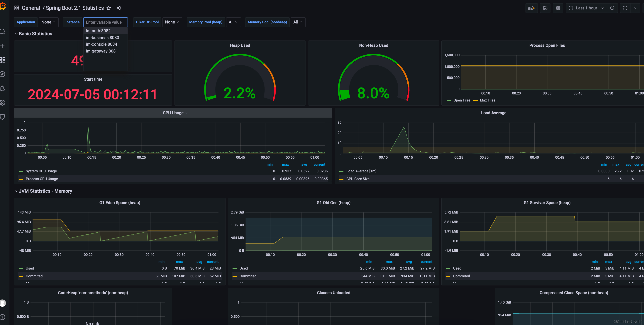Open the Load Average panel title
644x325 pixels.
pos(494,113)
